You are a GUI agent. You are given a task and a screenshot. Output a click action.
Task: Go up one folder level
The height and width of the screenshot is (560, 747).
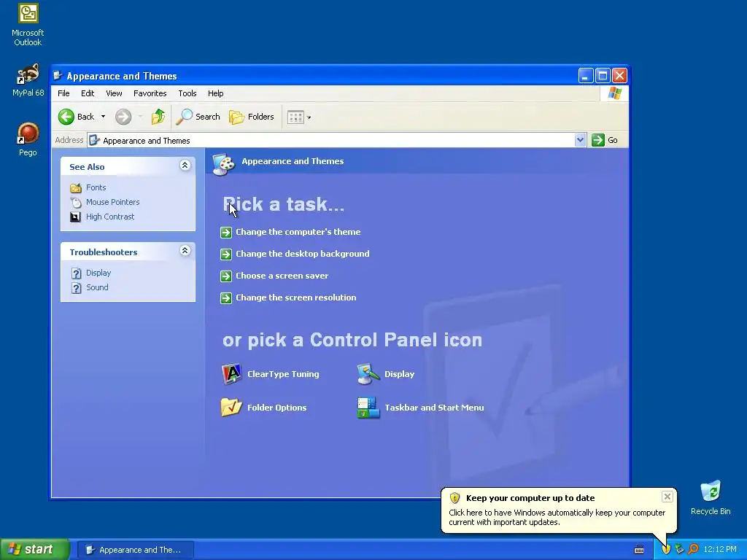point(158,117)
